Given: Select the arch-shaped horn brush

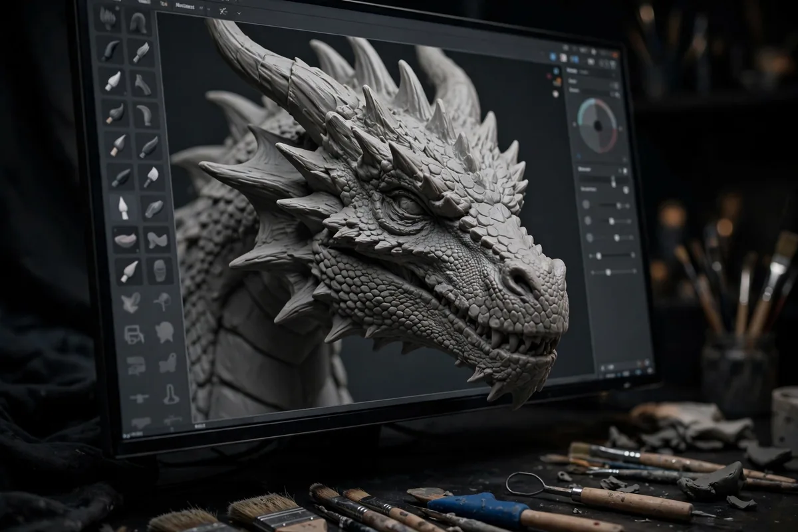Looking at the screenshot, I should point(138,22).
